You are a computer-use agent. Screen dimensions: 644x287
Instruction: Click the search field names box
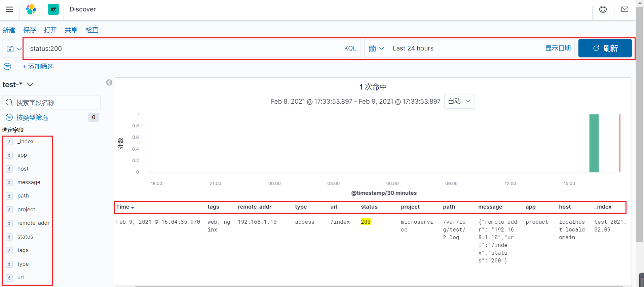click(x=51, y=103)
